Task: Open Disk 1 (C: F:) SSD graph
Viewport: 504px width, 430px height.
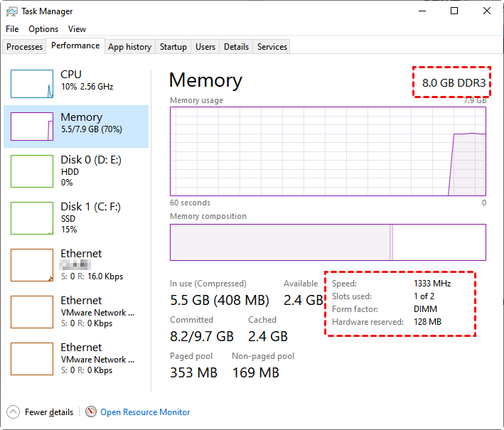Action: point(32,218)
